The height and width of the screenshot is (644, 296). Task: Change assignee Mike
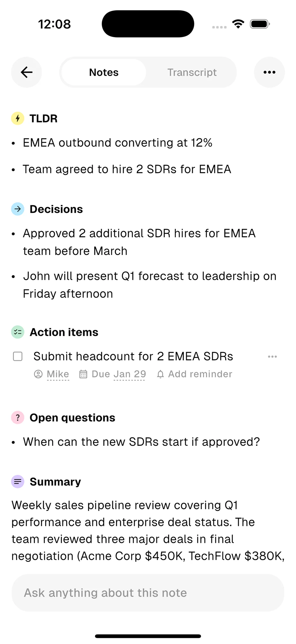click(58, 374)
